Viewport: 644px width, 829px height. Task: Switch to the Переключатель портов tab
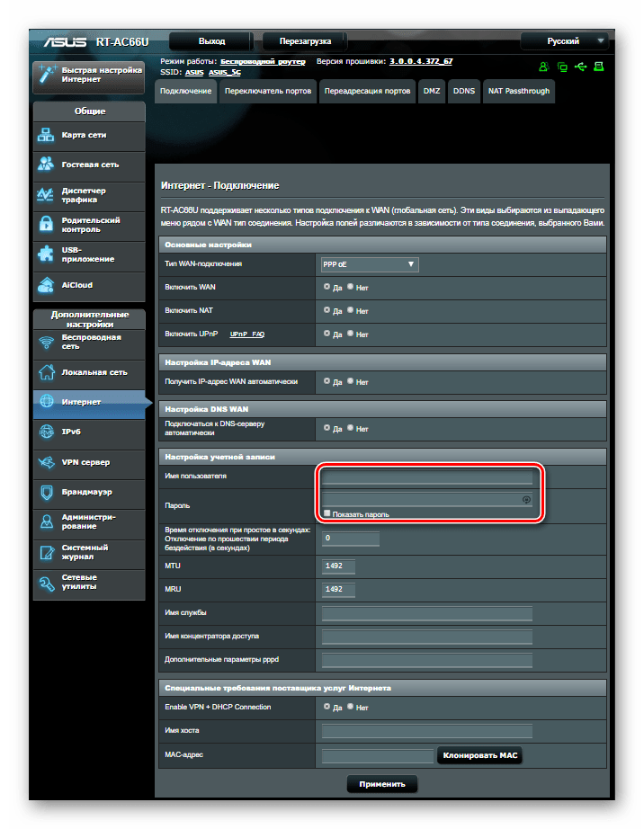pyautogui.click(x=268, y=92)
